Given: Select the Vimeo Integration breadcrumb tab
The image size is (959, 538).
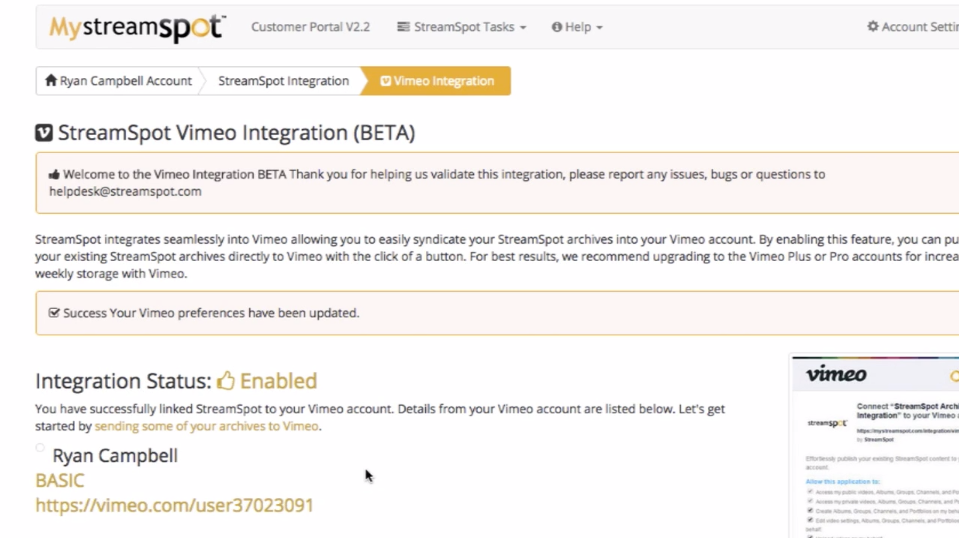Looking at the screenshot, I should (x=437, y=81).
